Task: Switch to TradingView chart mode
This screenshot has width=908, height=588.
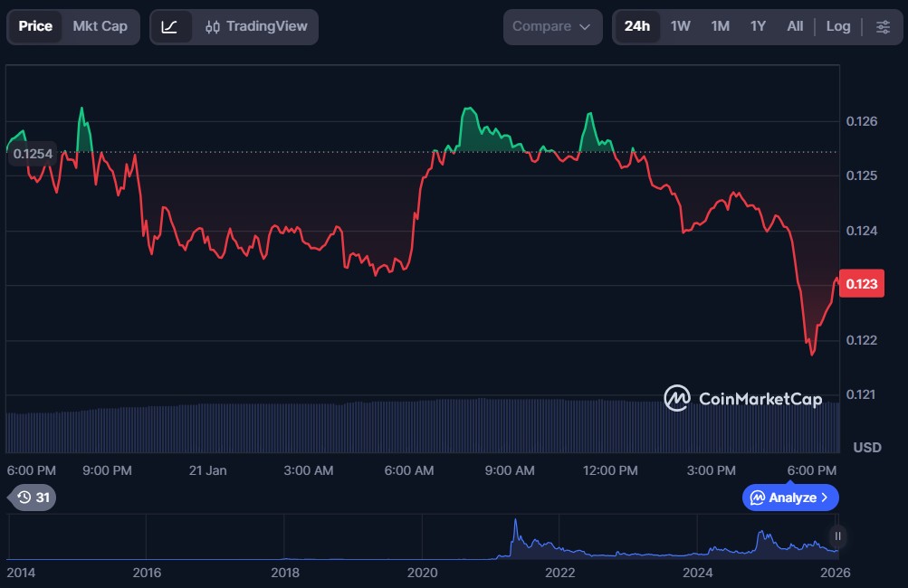Action: coord(256,27)
